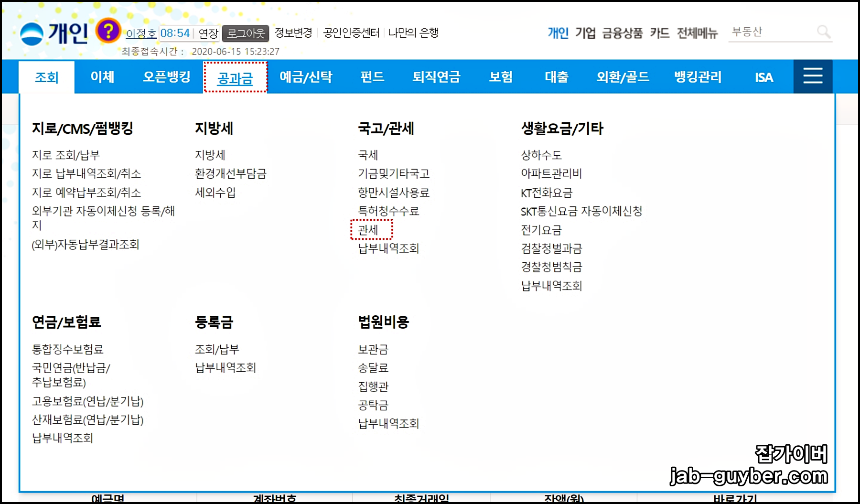The image size is (860, 504).
Task: Open 고용보험료(연납/분기납)
Action: click(x=88, y=401)
